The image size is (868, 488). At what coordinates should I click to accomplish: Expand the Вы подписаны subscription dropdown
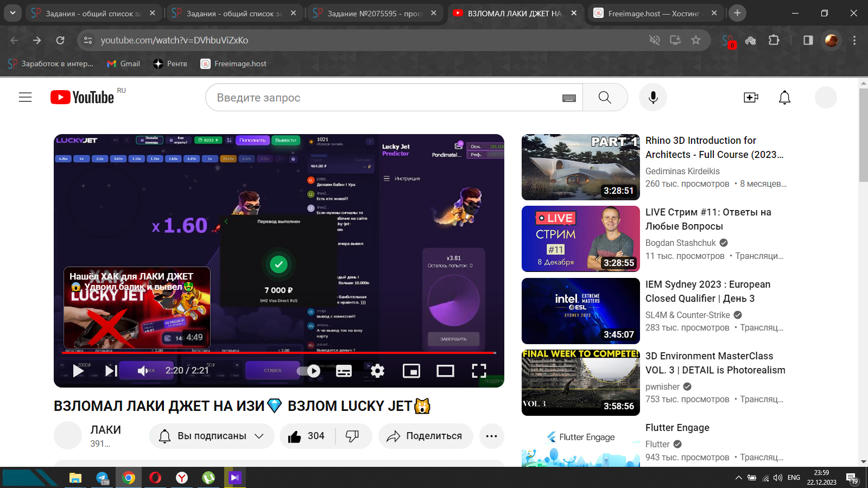click(x=212, y=436)
